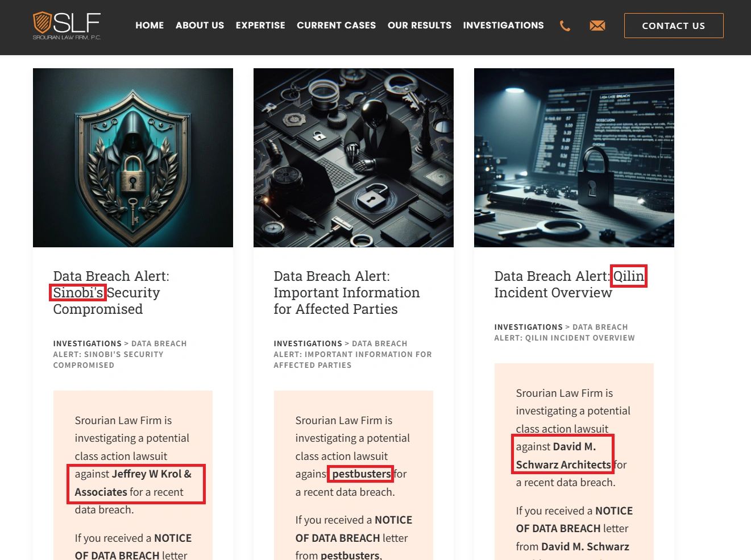Click NOTICE OF DATA BREACH in Schwarz card
The width and height of the screenshot is (751, 560).
574,520
